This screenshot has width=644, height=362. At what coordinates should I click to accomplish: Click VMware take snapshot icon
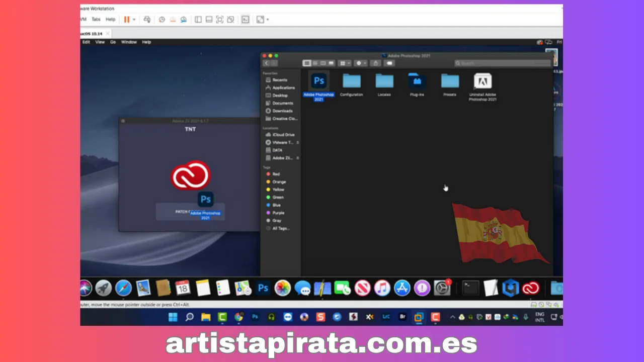click(162, 20)
